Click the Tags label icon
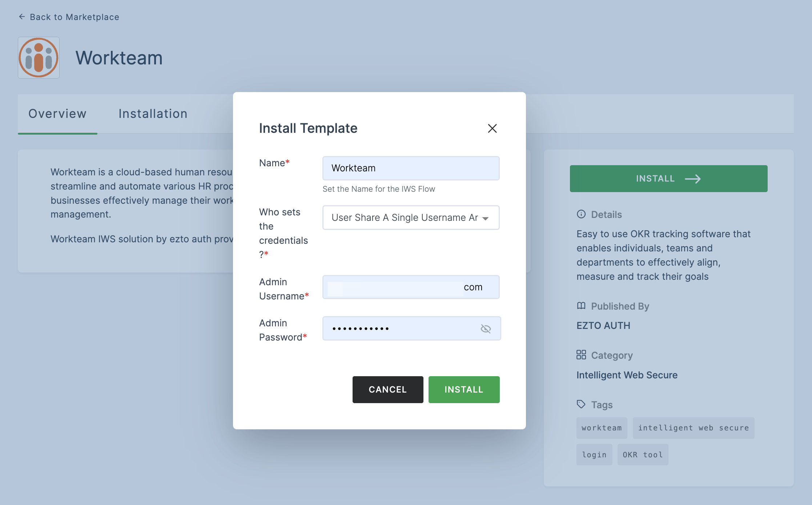The image size is (812, 505). [581, 404]
